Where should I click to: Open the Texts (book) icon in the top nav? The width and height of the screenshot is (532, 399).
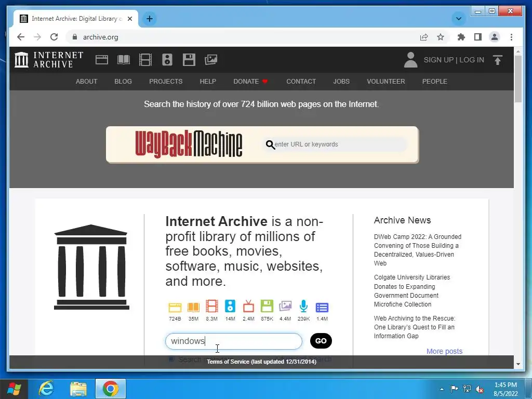pos(124,60)
